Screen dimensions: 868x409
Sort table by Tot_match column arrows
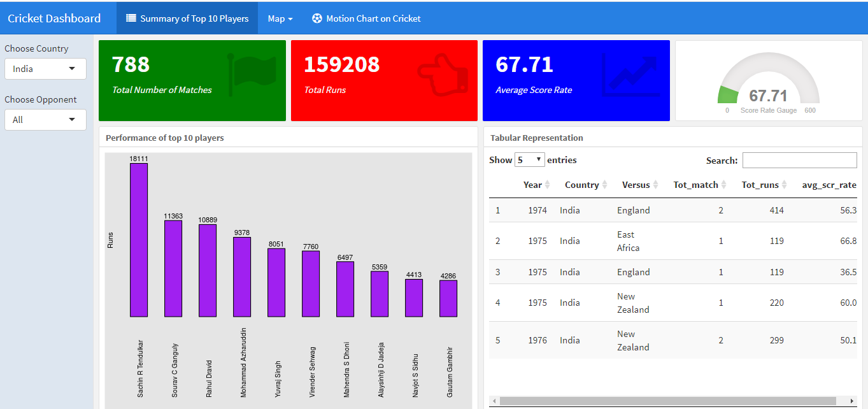[723, 185]
